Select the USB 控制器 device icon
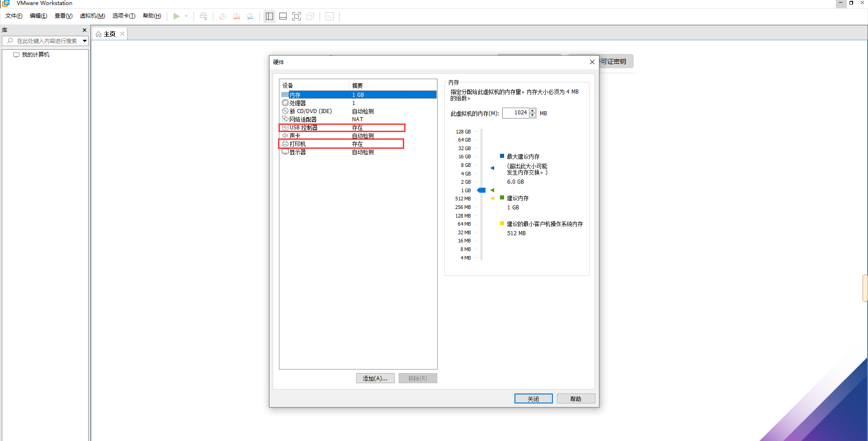Viewport: 868px width, 441px height. pyautogui.click(x=285, y=128)
